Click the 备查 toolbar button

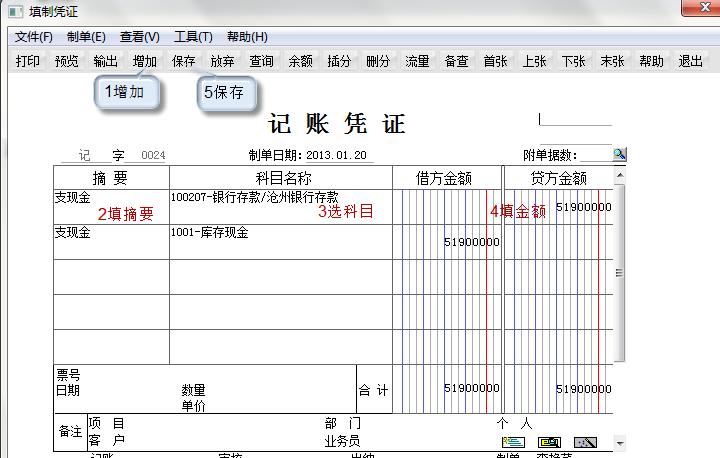pos(456,61)
